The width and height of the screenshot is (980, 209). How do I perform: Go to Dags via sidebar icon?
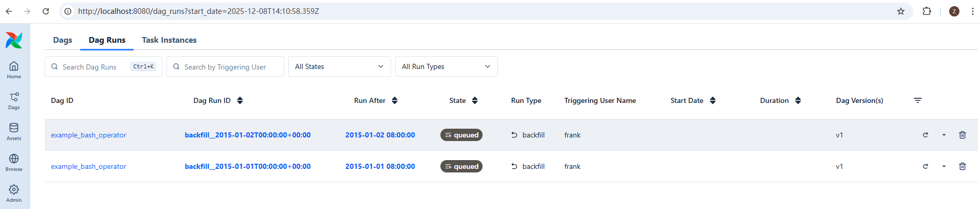14,100
